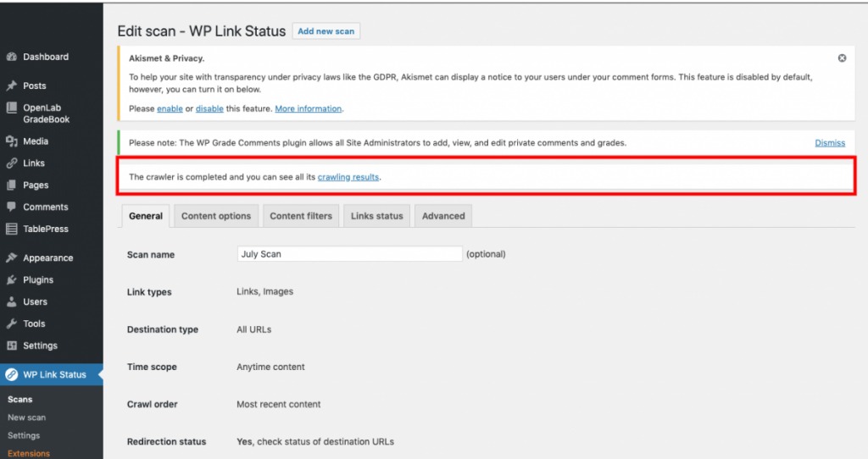Image resolution: width=868 pixels, height=459 pixels.
Task: Click the Tools wrench icon
Action: point(11,324)
